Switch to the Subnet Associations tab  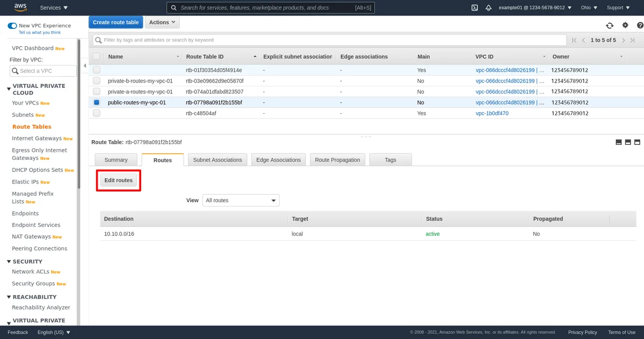click(x=217, y=160)
